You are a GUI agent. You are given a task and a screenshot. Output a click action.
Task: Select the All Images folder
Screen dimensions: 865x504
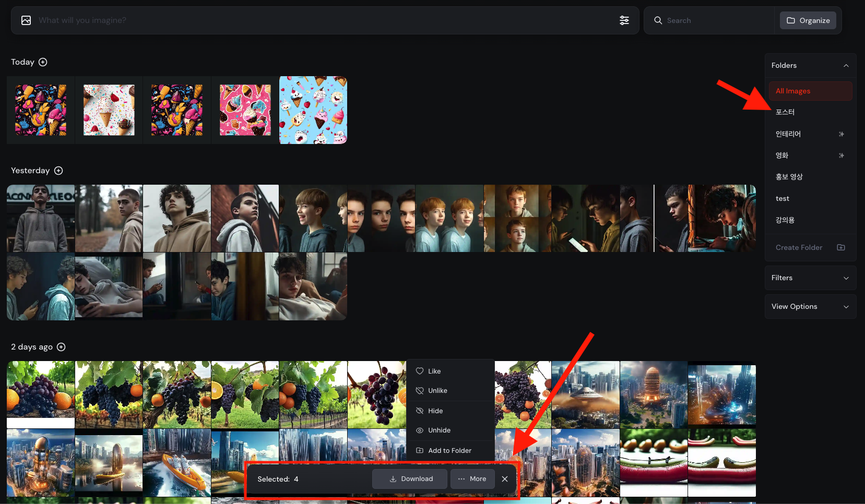click(810, 91)
